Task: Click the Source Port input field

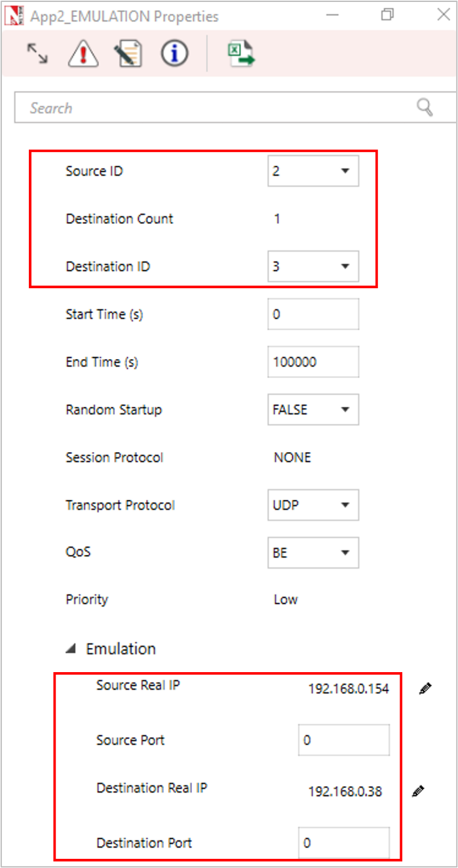Action: pos(343,740)
